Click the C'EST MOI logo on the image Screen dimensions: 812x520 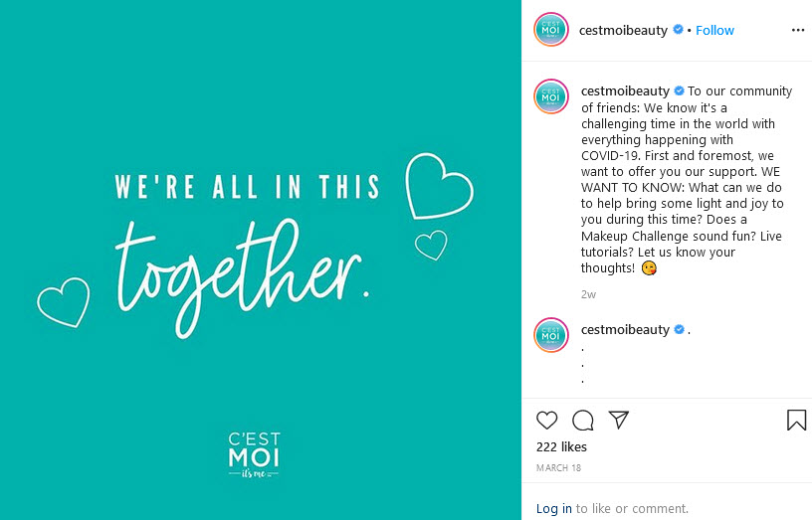(254, 454)
